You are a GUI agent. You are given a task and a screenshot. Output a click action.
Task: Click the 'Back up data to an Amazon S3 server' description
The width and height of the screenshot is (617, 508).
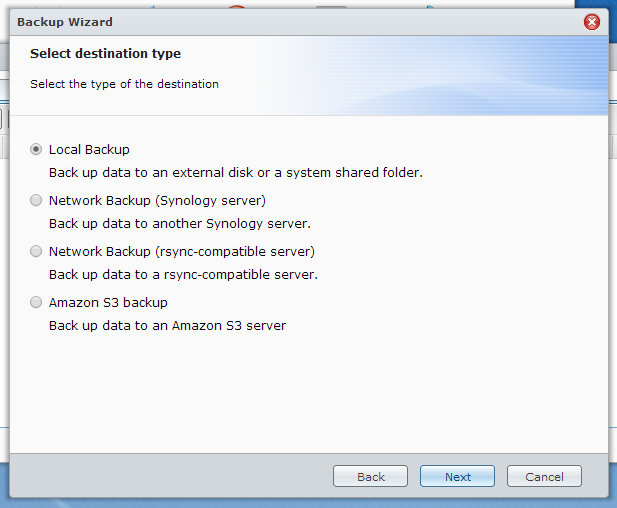tap(167, 326)
